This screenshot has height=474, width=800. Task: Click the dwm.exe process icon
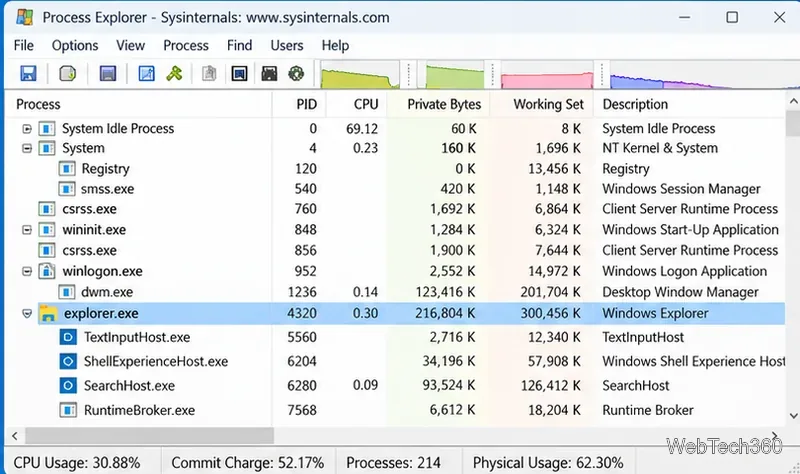pyautogui.click(x=66, y=292)
